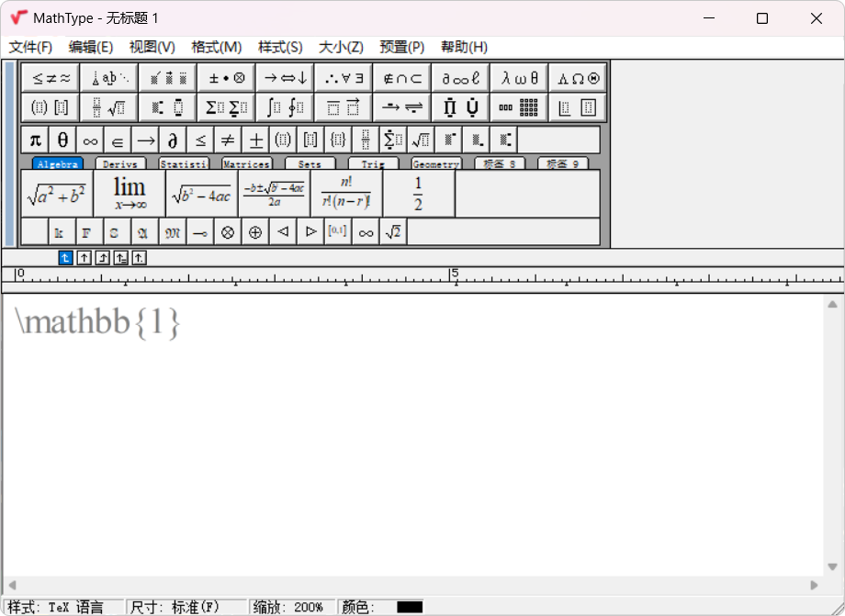This screenshot has width=845, height=616.
Task: Open the operator symbols palette (±•⊗)
Action: click(226, 78)
